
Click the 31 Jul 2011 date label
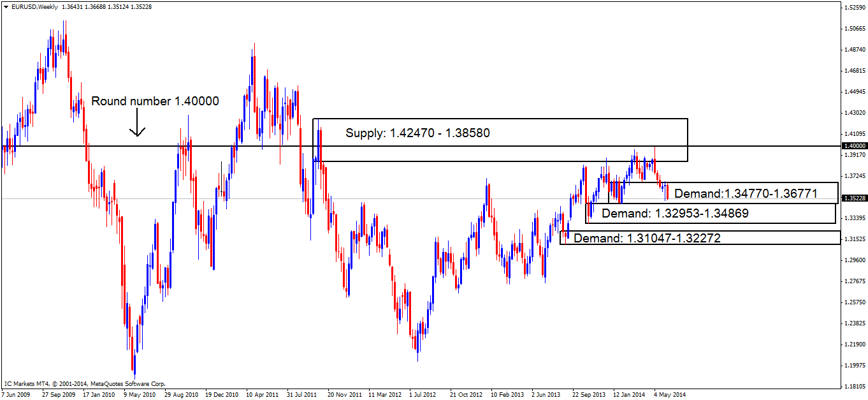(x=303, y=394)
